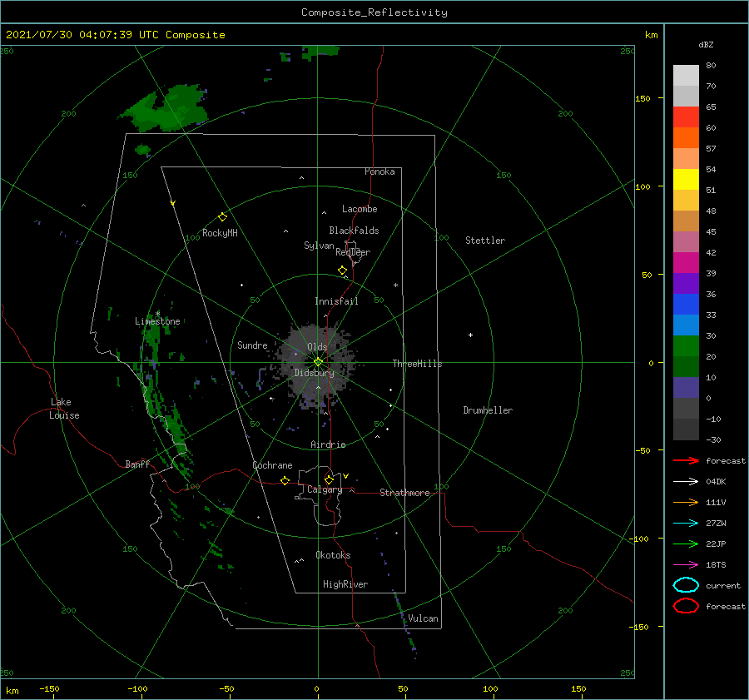Pick the red 65 dBZ color swatch
This screenshot has height=700, width=749.
686,117
